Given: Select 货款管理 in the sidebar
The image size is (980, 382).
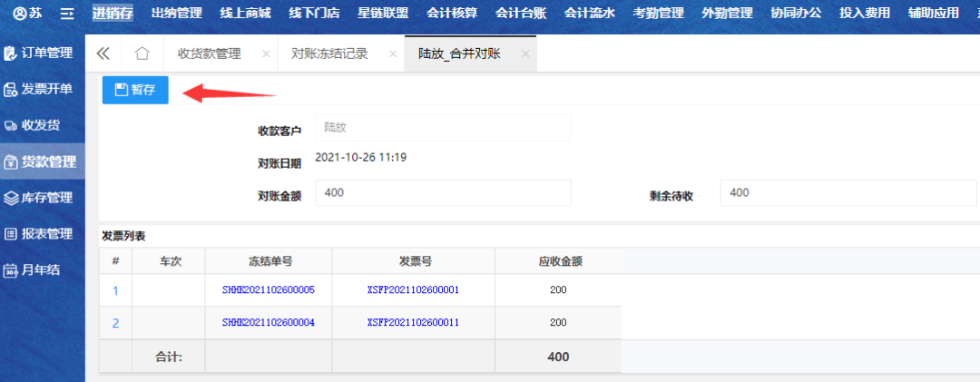Looking at the screenshot, I should click(43, 162).
